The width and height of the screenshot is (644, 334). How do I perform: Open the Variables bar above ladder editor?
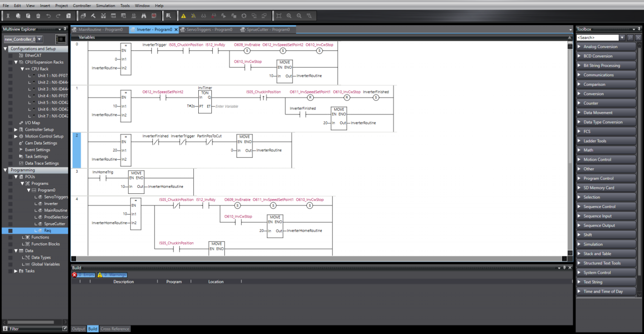(87, 37)
